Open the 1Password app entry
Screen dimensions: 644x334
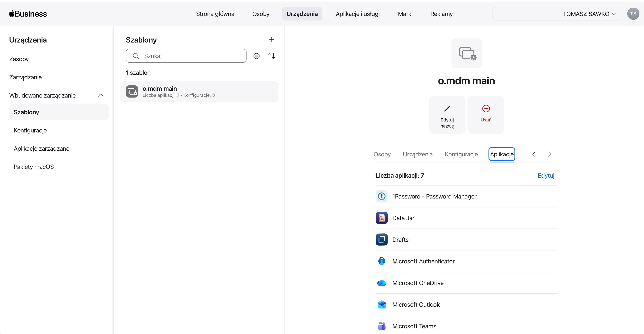[434, 196]
